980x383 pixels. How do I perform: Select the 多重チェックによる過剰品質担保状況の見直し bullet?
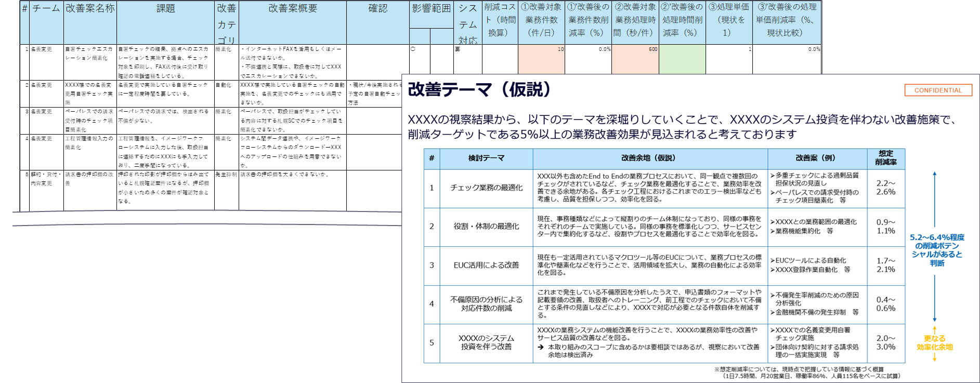814,179
